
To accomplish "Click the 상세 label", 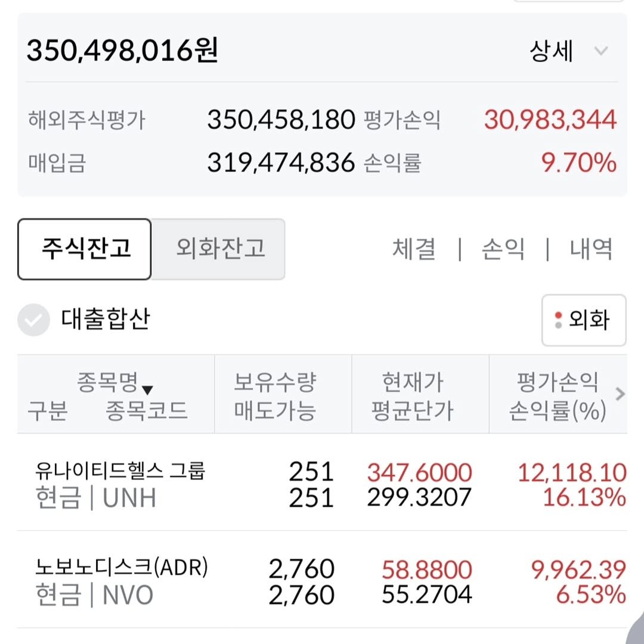I will tap(552, 51).
